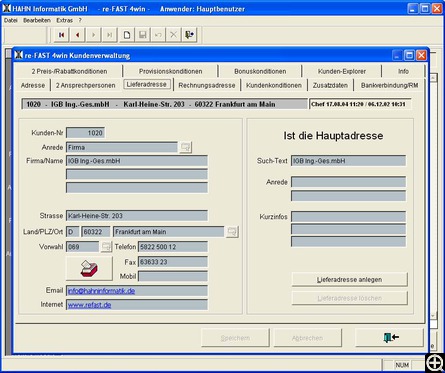Click Lieferadresse löschen button
Image resolution: width=445 pixels, height=373 pixels.
point(349,298)
